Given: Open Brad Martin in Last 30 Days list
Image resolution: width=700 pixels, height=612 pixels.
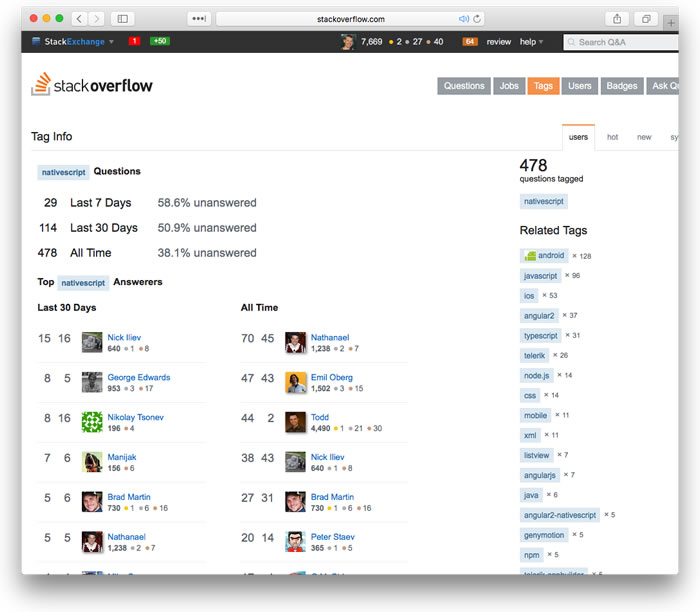Looking at the screenshot, I should click(x=129, y=497).
